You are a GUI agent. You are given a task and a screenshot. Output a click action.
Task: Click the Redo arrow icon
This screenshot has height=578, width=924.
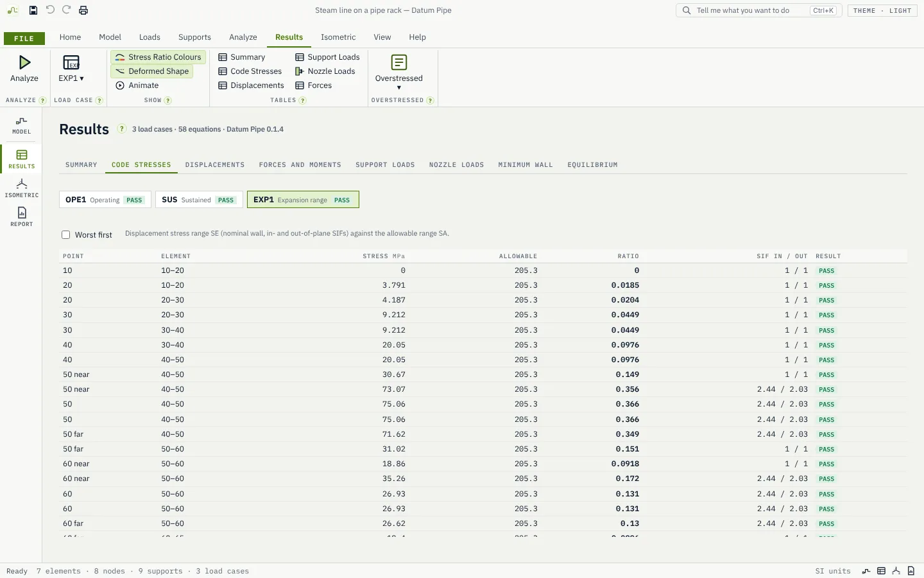click(67, 10)
